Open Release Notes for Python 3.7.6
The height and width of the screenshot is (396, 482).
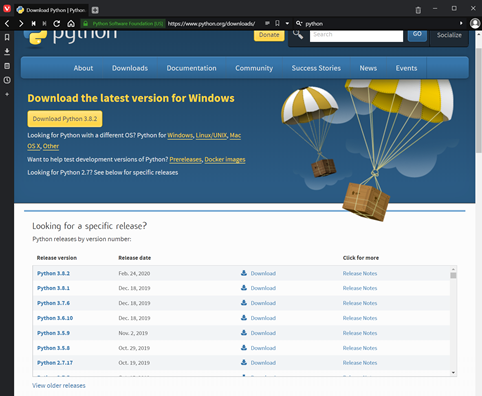[360, 303]
